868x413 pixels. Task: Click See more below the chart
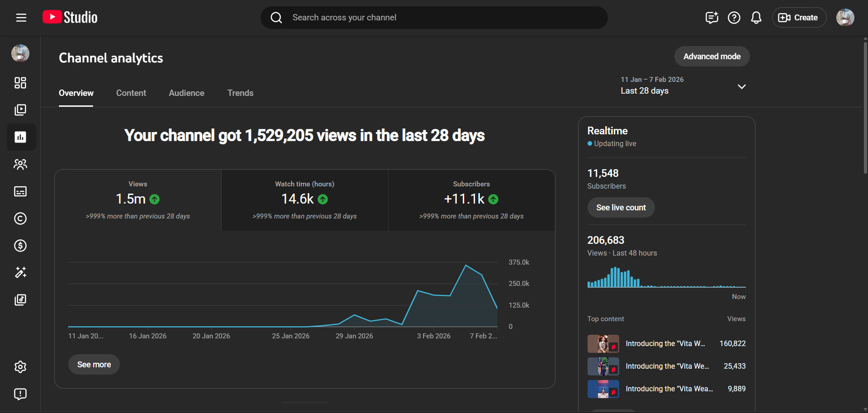tap(94, 365)
